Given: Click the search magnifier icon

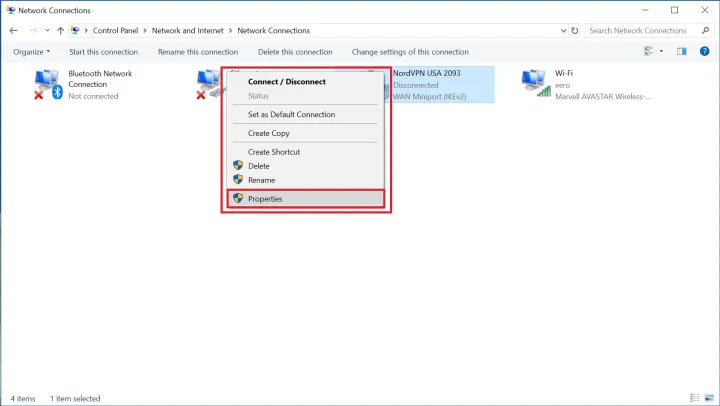Looking at the screenshot, I should (705, 30).
